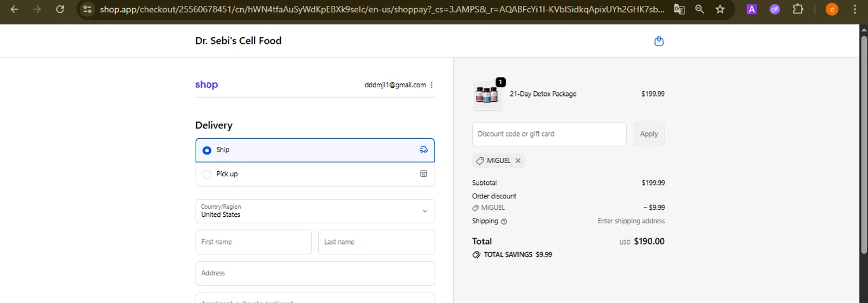The height and width of the screenshot is (303, 868).
Task: Click the Address field
Action: 315,273
